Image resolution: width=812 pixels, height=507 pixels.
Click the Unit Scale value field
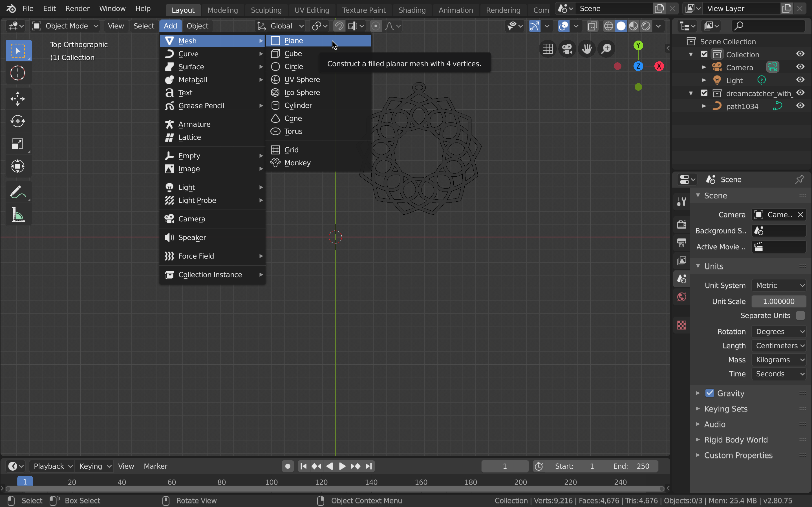(778, 301)
